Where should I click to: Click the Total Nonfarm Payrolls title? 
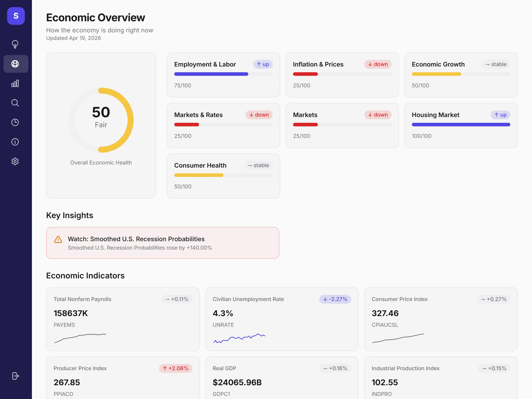82,299
